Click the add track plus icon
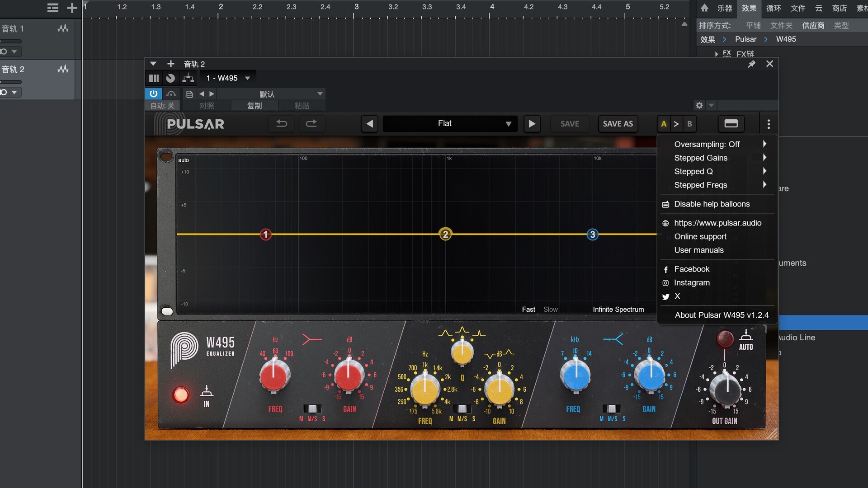The image size is (868, 488). click(x=72, y=8)
